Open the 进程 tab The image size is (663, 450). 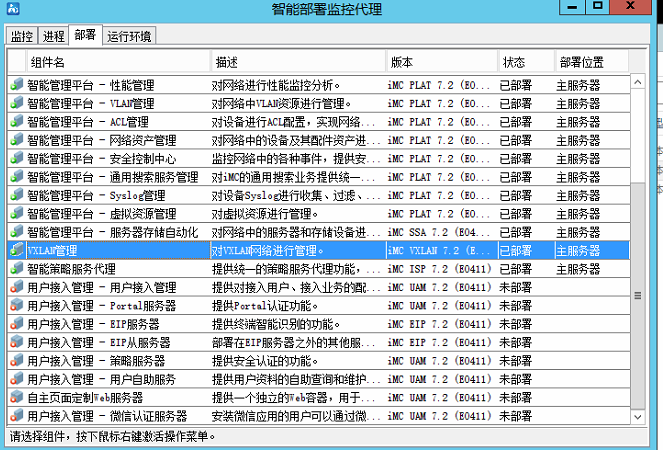click(54, 36)
